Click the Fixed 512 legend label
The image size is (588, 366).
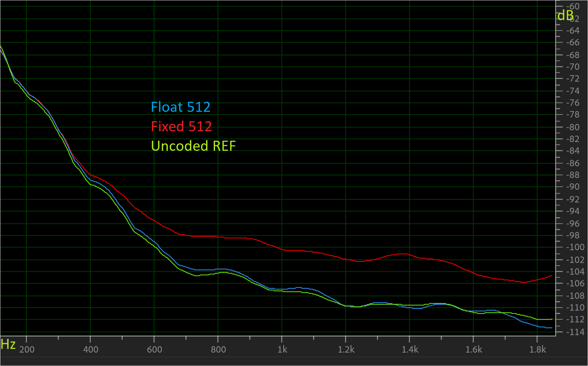181,127
